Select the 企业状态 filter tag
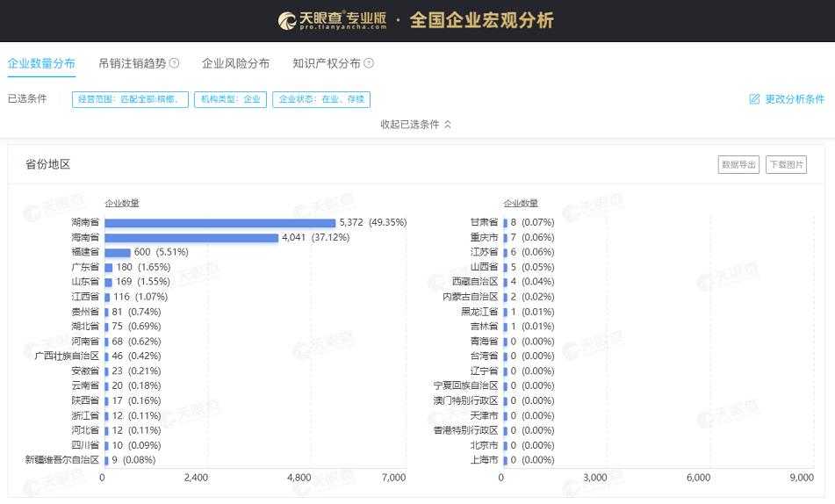This screenshot has width=835, height=504. click(322, 99)
